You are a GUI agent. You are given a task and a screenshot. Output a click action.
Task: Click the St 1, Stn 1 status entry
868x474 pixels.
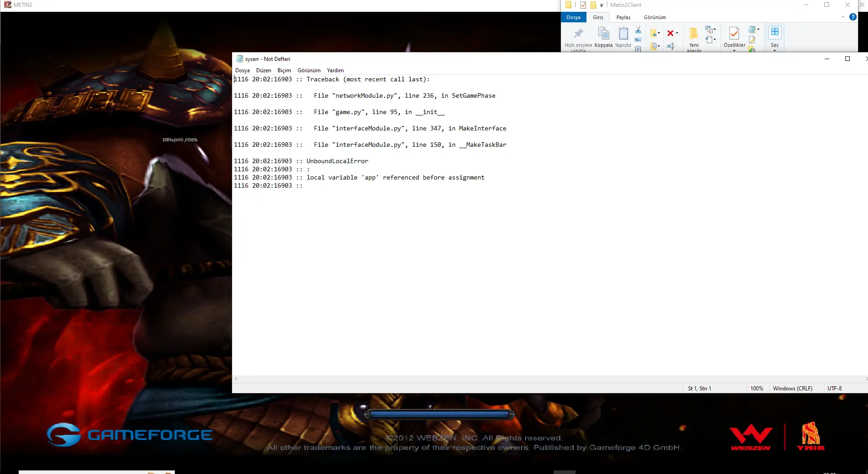click(x=699, y=389)
